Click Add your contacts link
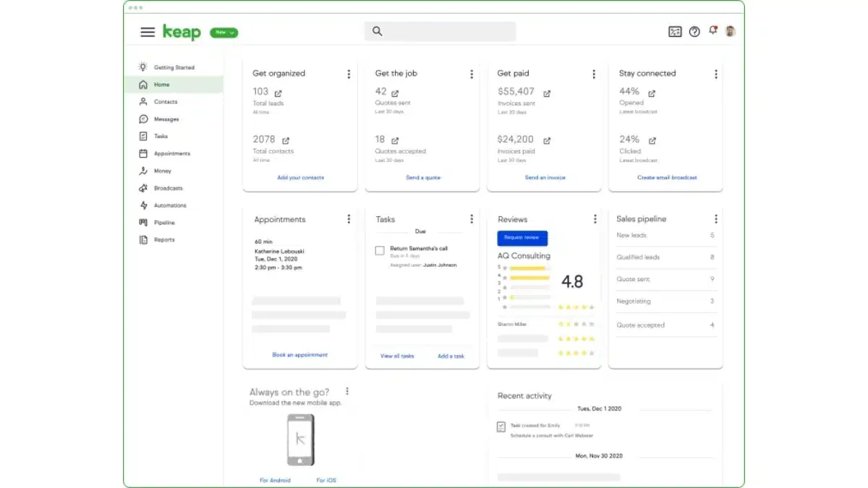Image resolution: width=868 pixels, height=488 pixels. coord(300,177)
